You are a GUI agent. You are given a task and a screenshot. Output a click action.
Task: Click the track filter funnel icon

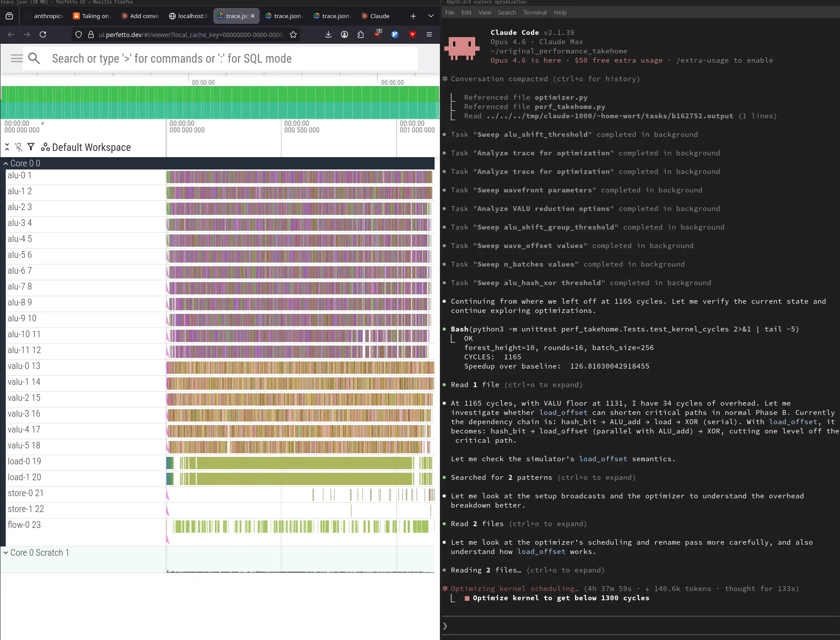tap(31, 147)
